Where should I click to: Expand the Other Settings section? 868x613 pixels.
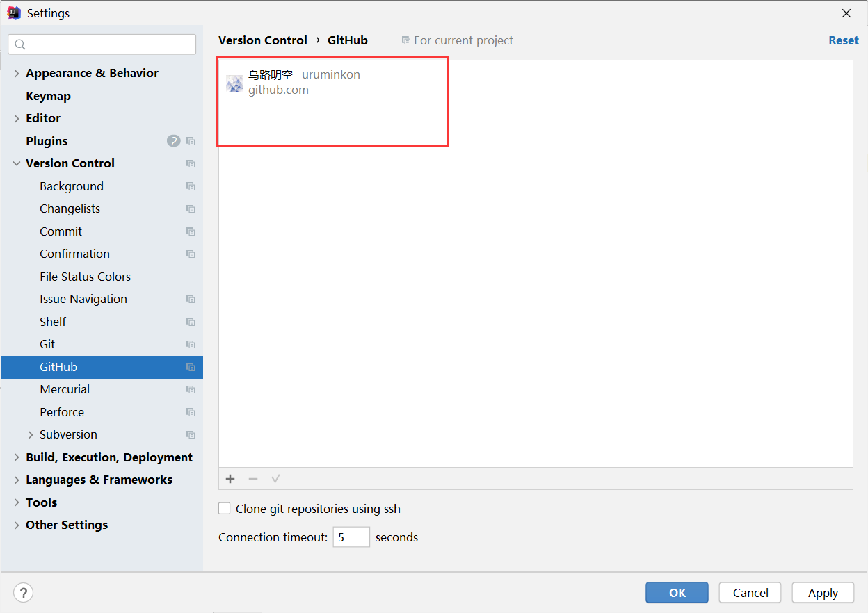[x=17, y=525]
